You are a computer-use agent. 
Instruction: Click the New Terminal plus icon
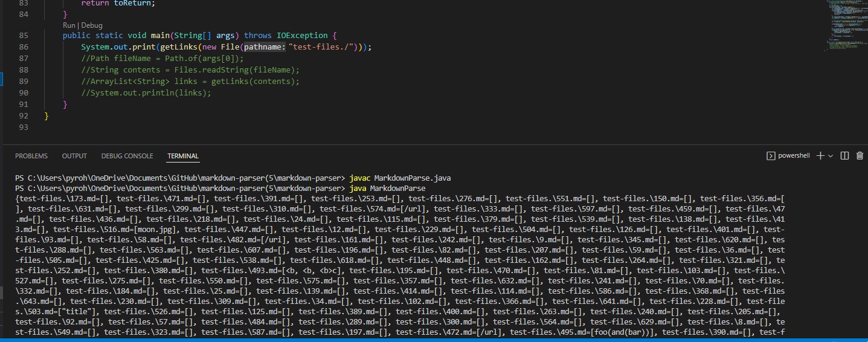(820, 156)
